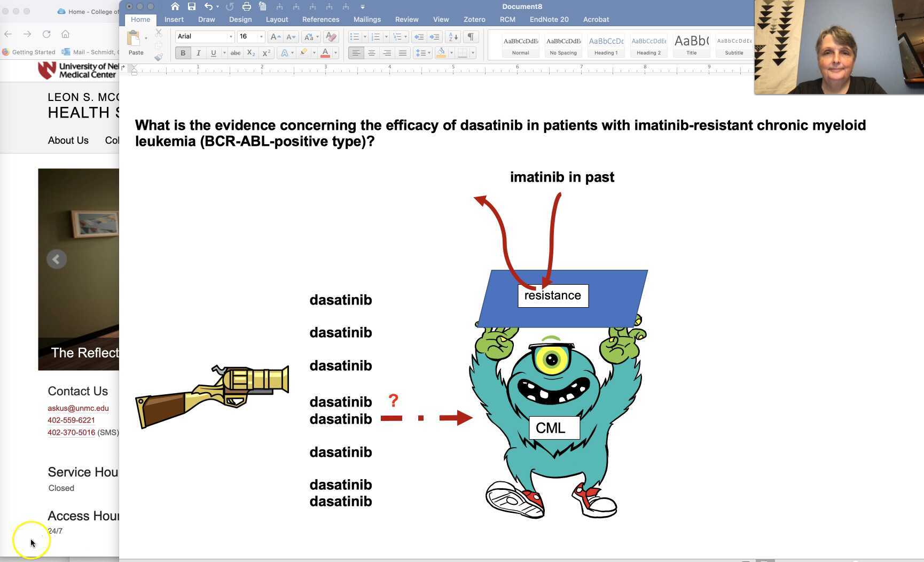Open the font size dropdown

(262, 36)
